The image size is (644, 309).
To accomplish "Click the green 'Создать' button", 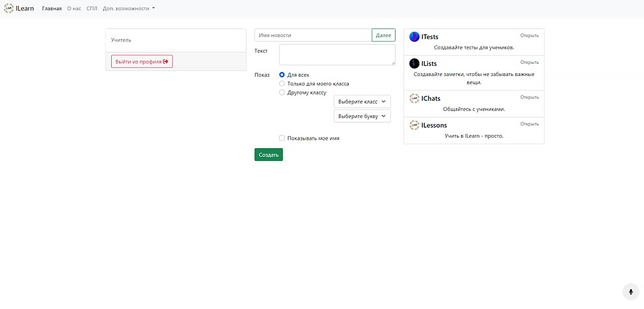I will (x=269, y=155).
